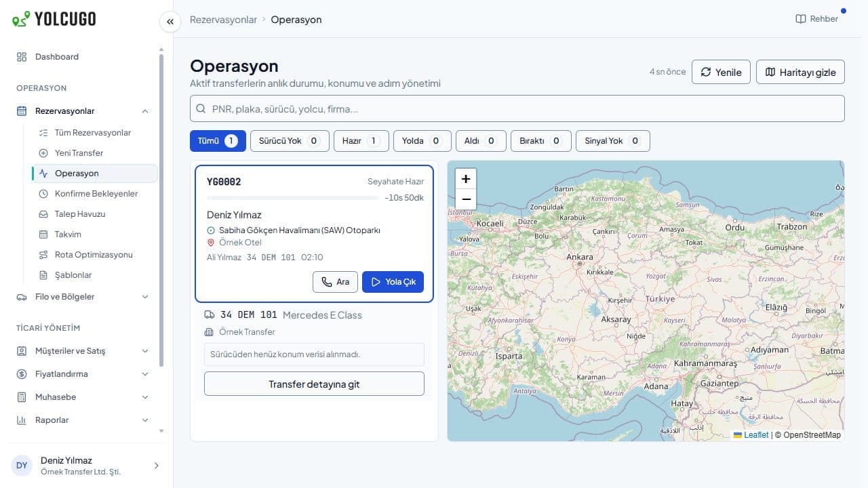Open Konfirme Bekleyenler page
Screen dimensions: 868x488
[96, 194]
